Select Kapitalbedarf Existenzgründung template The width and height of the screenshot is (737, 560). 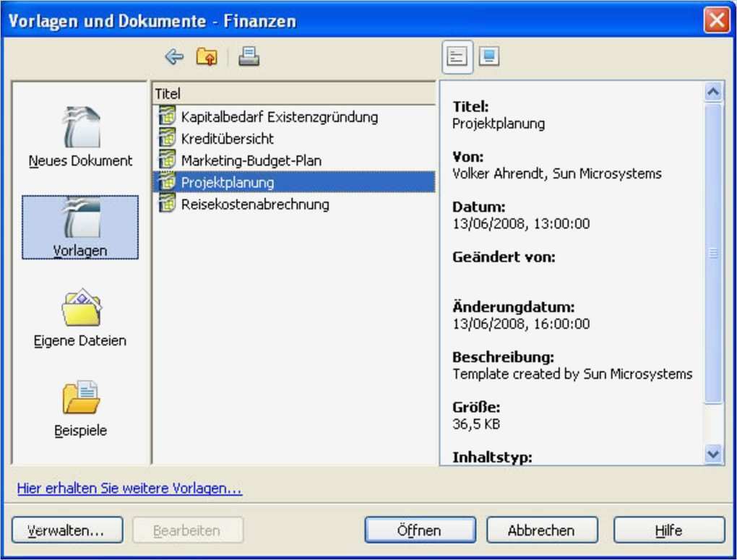pos(279,116)
